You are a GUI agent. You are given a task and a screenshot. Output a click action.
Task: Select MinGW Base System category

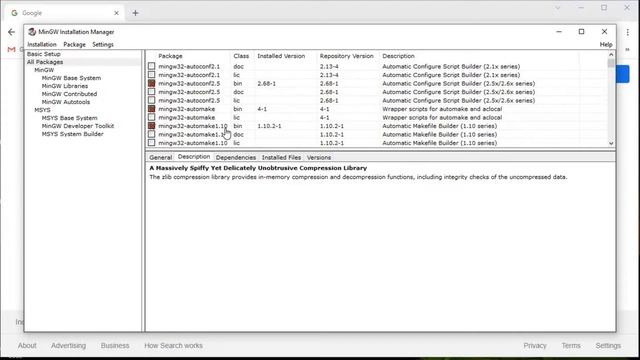(71, 78)
